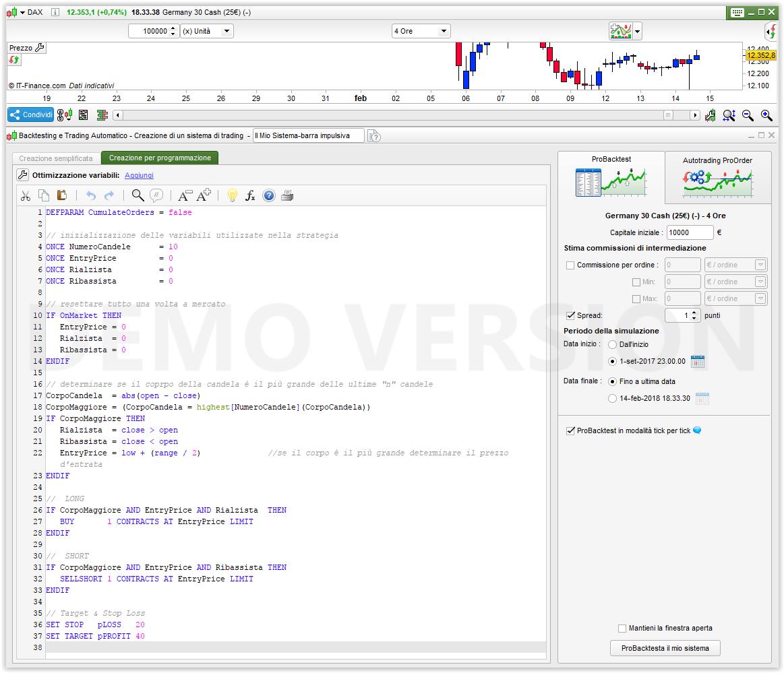The image size is (784, 673).
Task: Print the code with the printer icon
Action: pyautogui.click(x=287, y=195)
